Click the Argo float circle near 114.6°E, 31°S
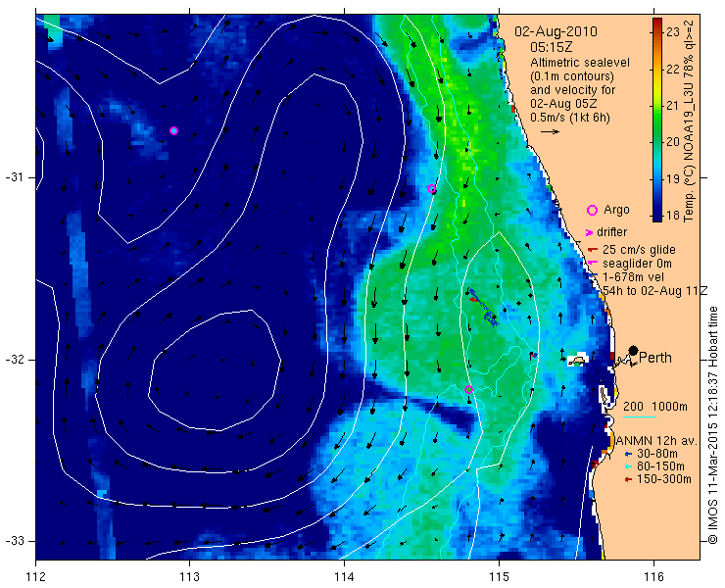Image resolution: width=725 pixels, height=588 pixels. pyautogui.click(x=431, y=189)
